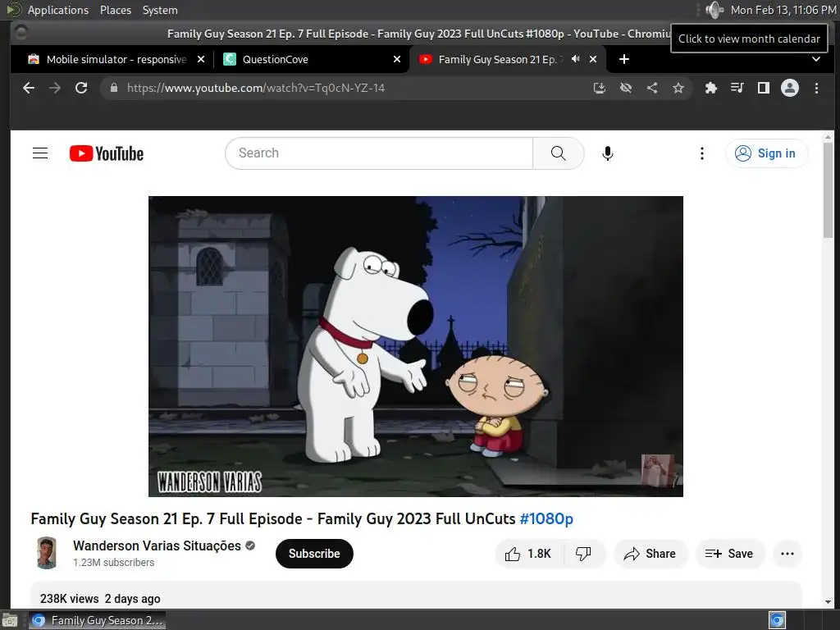840x630 pixels.
Task: Focus the YouTube Search field
Action: point(379,153)
